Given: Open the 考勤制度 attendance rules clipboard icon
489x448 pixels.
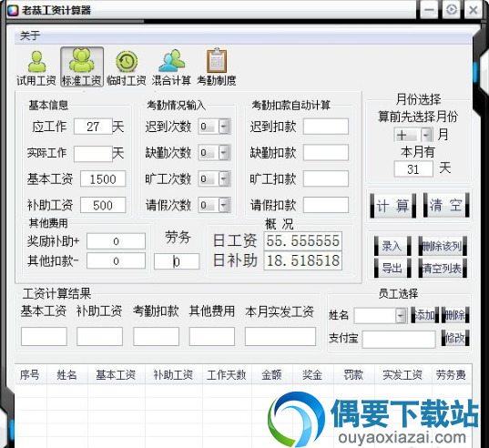Looking at the screenshot, I should pyautogui.click(x=217, y=67).
